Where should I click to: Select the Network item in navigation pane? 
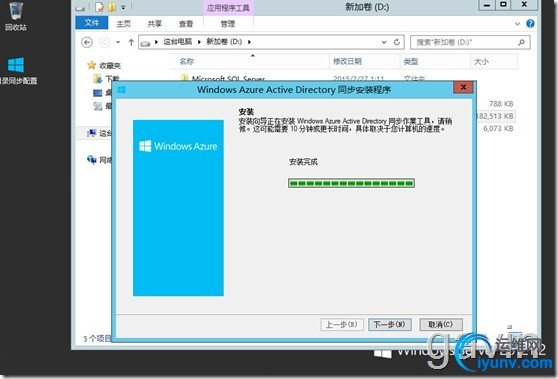(99, 160)
